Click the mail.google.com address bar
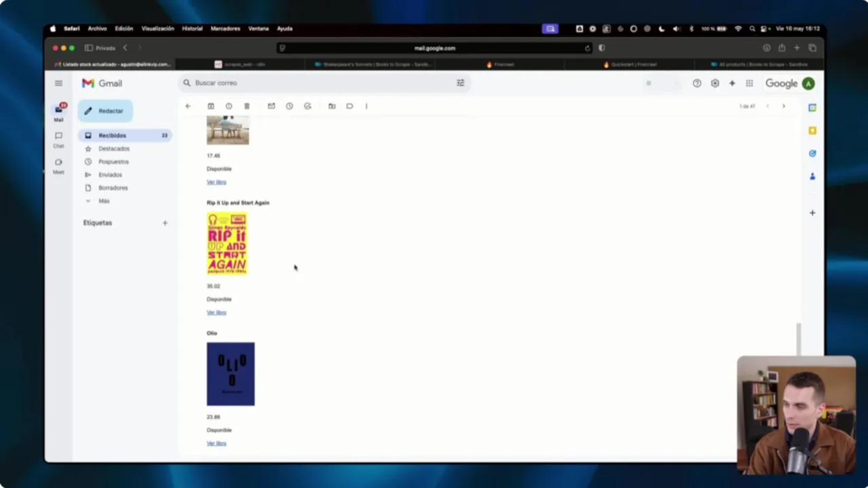 click(x=435, y=48)
